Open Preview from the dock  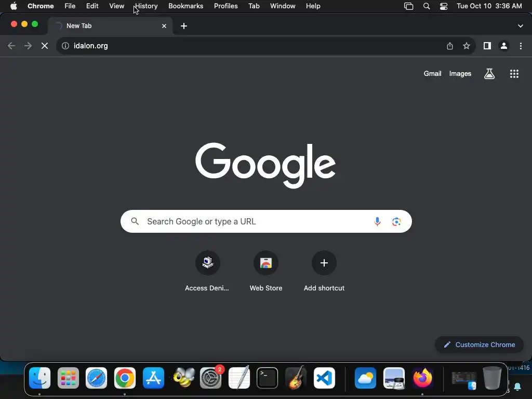pyautogui.click(x=394, y=378)
